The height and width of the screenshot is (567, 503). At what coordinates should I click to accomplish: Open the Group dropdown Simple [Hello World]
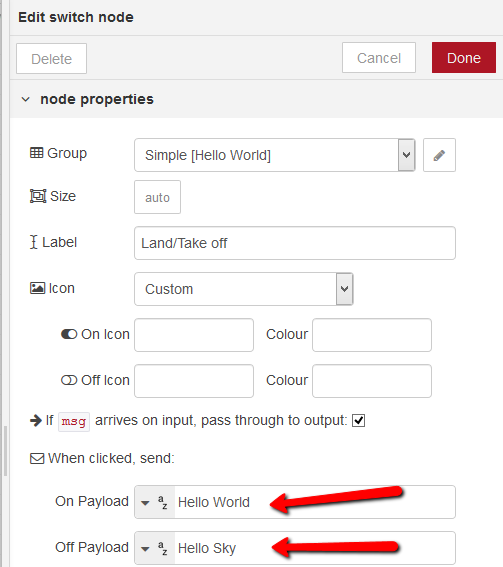[275, 155]
